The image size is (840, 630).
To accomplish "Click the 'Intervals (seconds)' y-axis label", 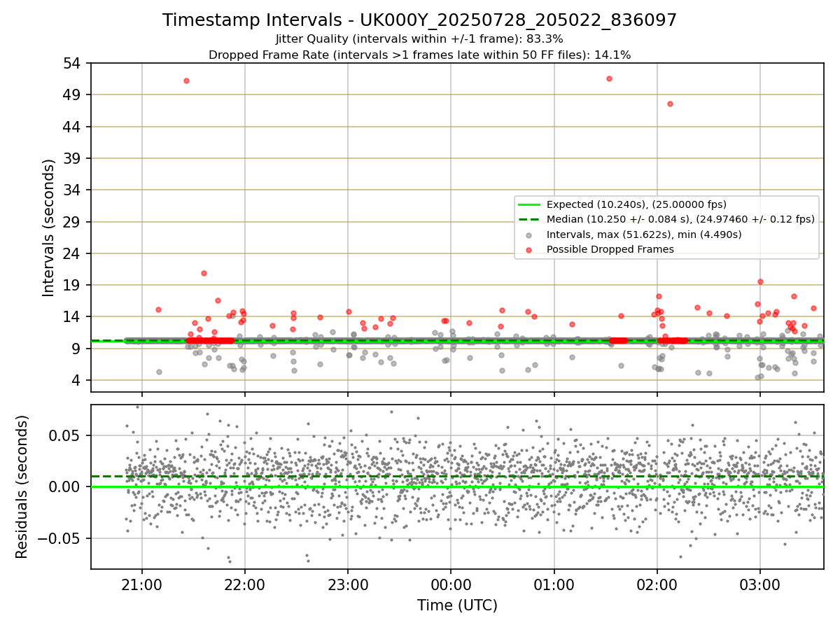I will click(x=49, y=227).
